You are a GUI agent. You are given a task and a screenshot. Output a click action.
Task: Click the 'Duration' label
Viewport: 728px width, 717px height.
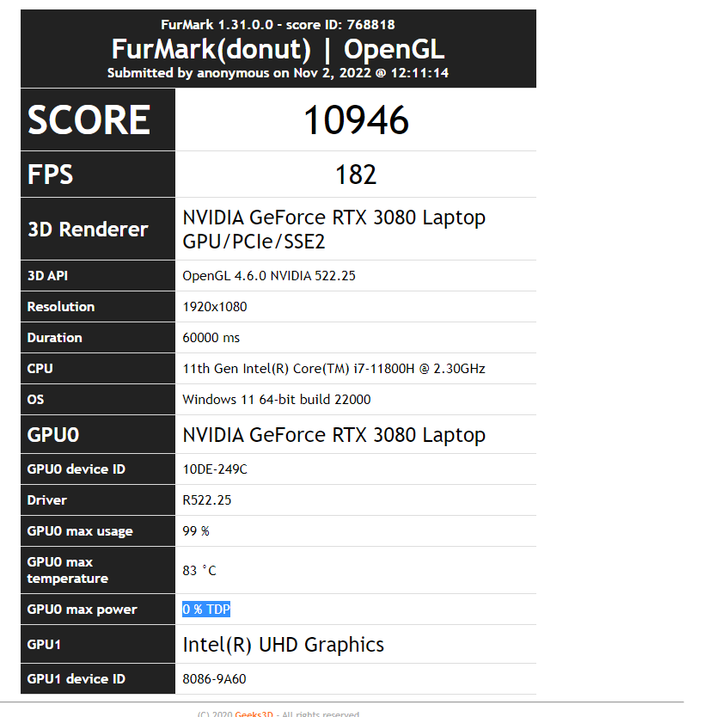click(x=55, y=338)
